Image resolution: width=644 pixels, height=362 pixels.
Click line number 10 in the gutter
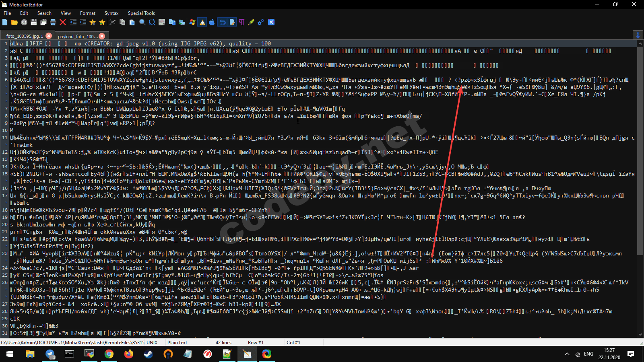(5, 130)
